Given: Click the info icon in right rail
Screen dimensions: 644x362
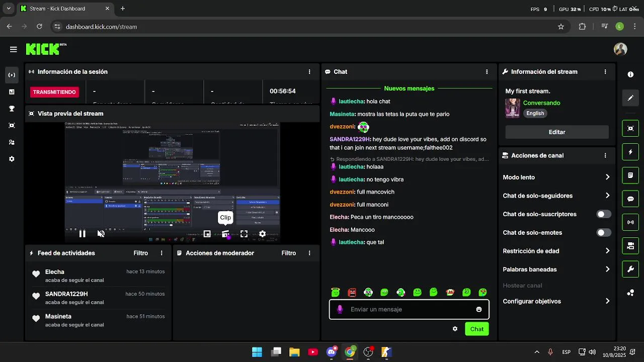Looking at the screenshot, I should coord(630,74).
